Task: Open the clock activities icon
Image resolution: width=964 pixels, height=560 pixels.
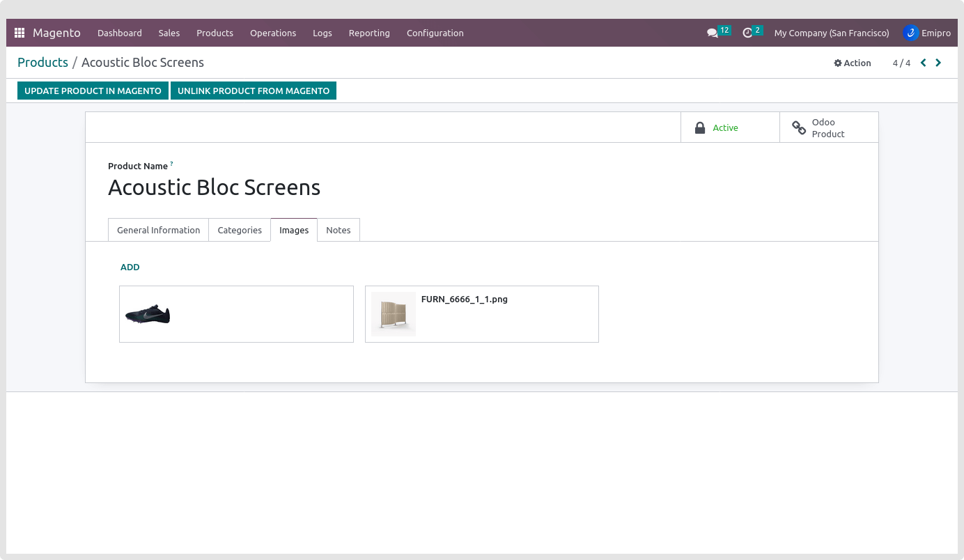Action: [747, 33]
